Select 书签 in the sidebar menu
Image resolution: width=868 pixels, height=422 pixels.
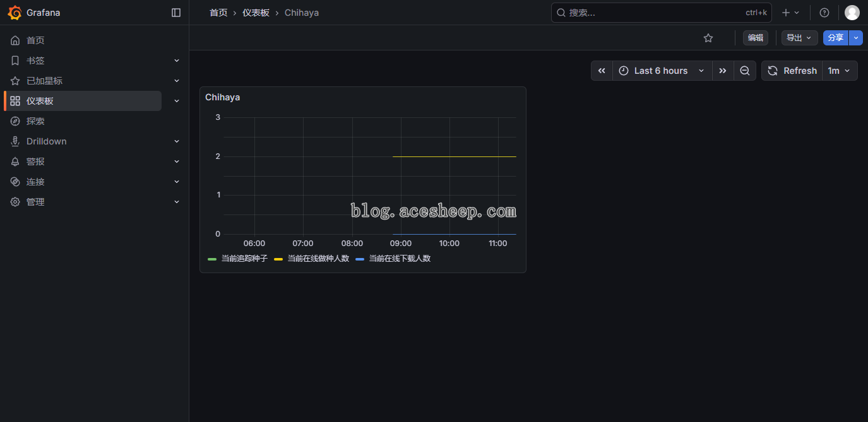[x=35, y=60]
